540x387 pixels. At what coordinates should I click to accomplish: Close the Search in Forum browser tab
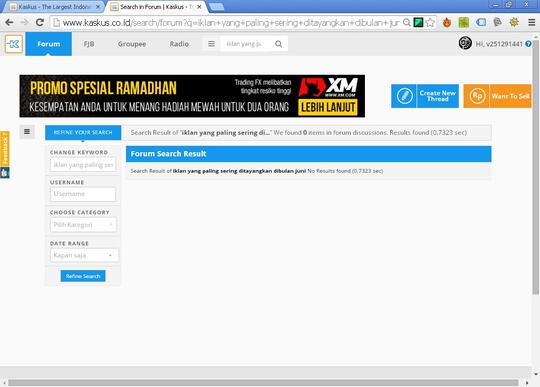pyautogui.click(x=199, y=7)
